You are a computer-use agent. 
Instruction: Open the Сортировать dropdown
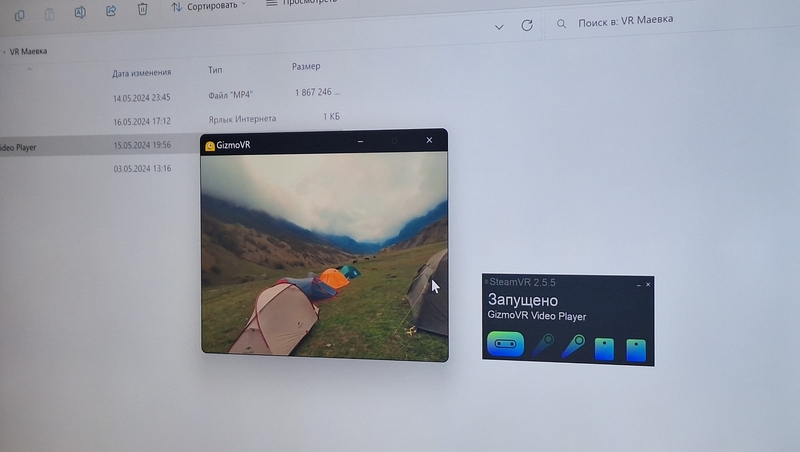pyautogui.click(x=209, y=7)
